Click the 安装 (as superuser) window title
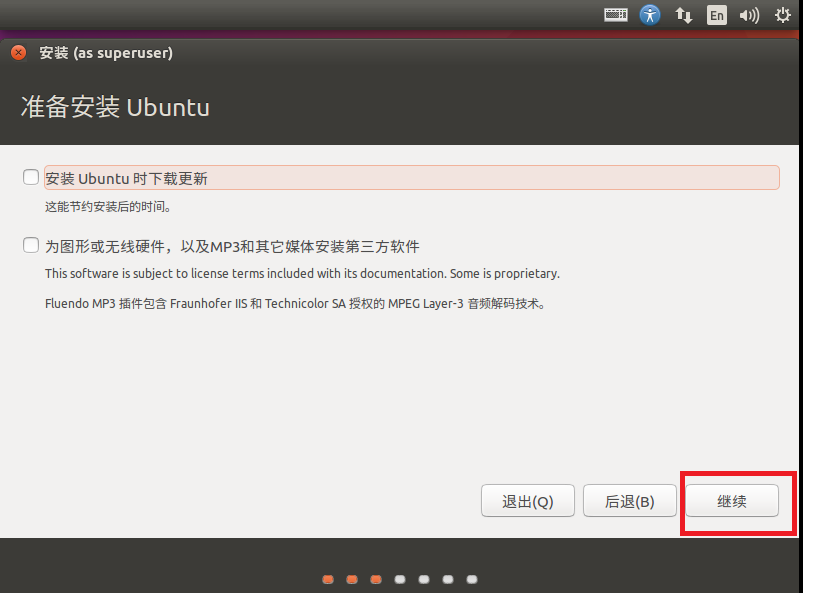828x615 pixels. (106, 53)
